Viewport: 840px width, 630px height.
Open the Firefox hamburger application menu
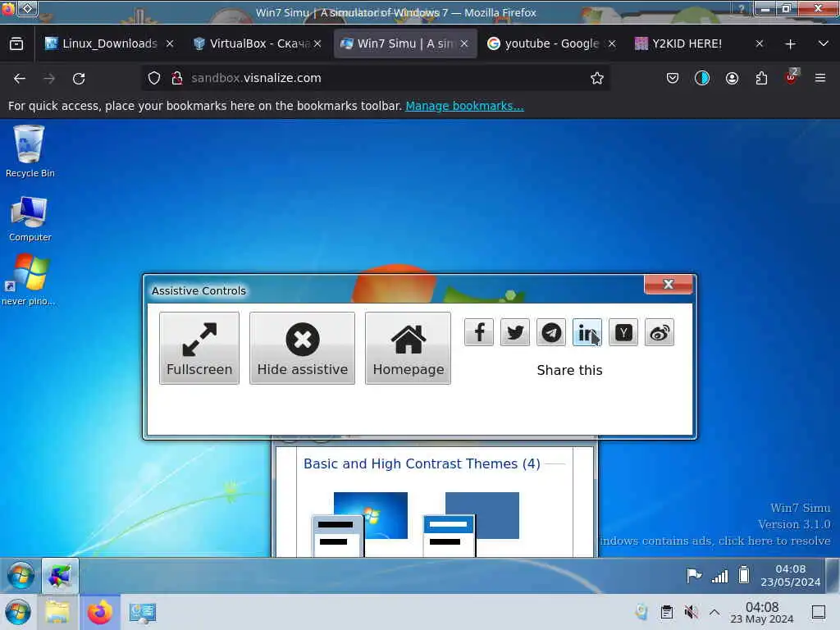(x=820, y=79)
